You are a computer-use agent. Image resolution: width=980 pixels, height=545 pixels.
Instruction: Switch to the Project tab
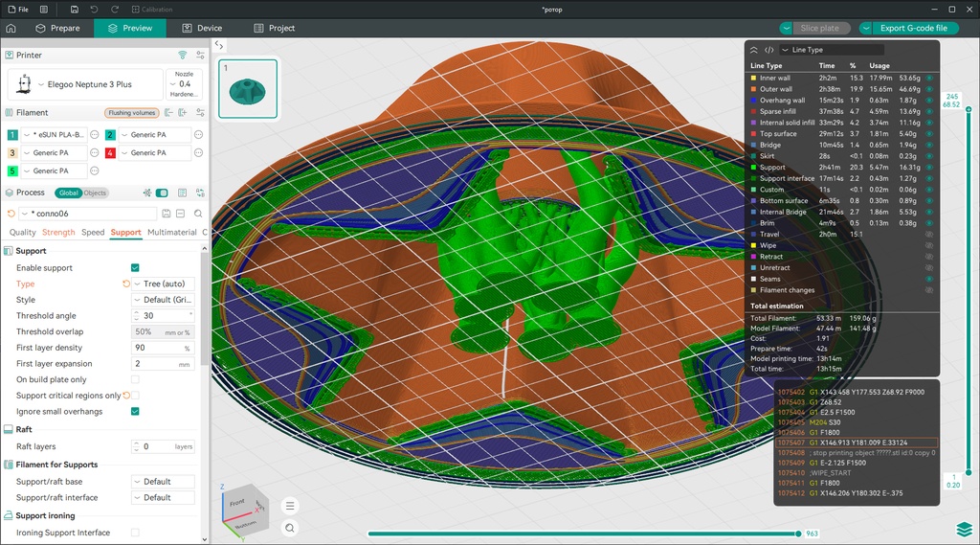click(275, 28)
